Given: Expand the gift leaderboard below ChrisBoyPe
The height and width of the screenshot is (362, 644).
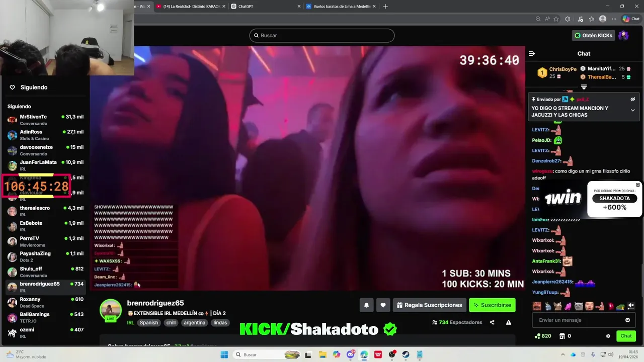Looking at the screenshot, I should coord(584,87).
